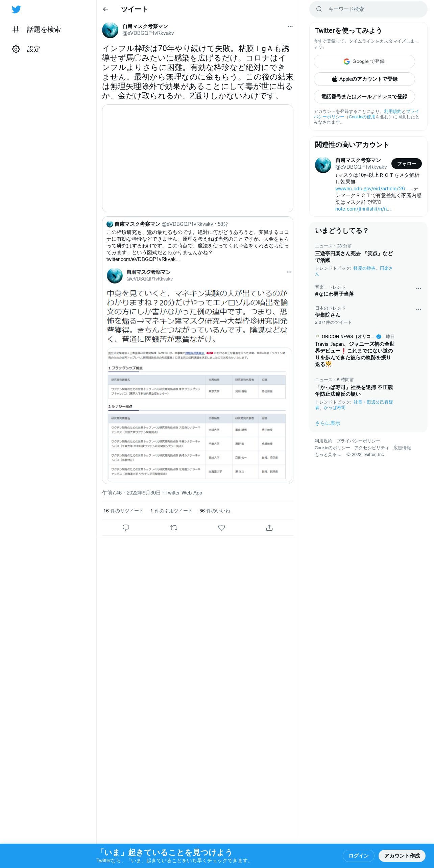The height and width of the screenshot is (868, 434).
Task: Open the AMED table image
Action: click(x=199, y=414)
